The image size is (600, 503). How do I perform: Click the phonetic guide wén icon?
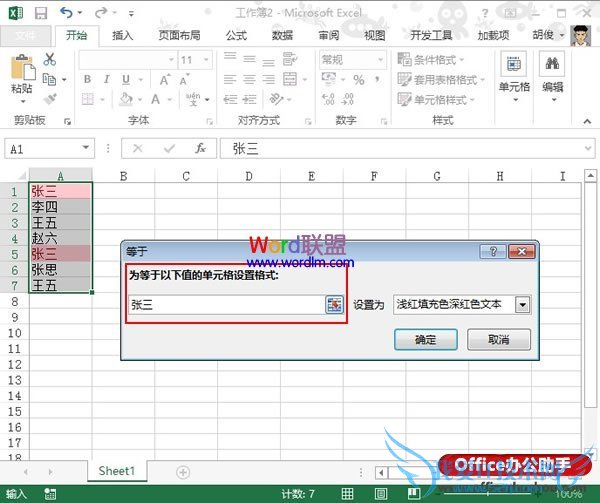193,99
